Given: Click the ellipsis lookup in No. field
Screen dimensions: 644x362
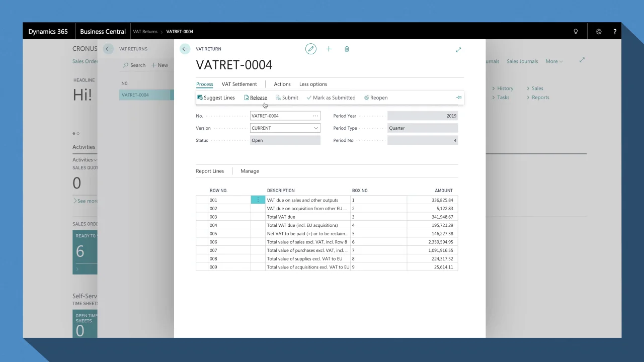Looking at the screenshot, I should (315, 116).
